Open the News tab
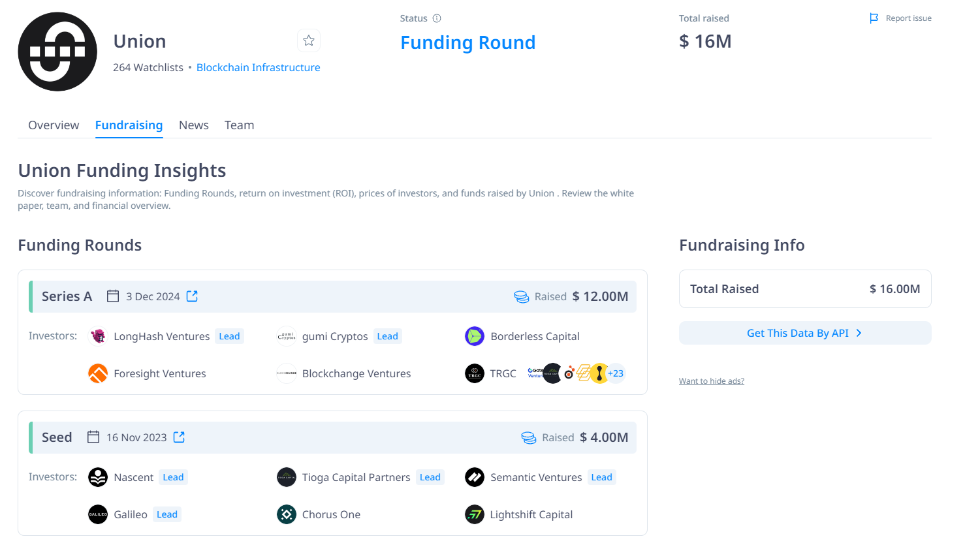 pyautogui.click(x=194, y=125)
